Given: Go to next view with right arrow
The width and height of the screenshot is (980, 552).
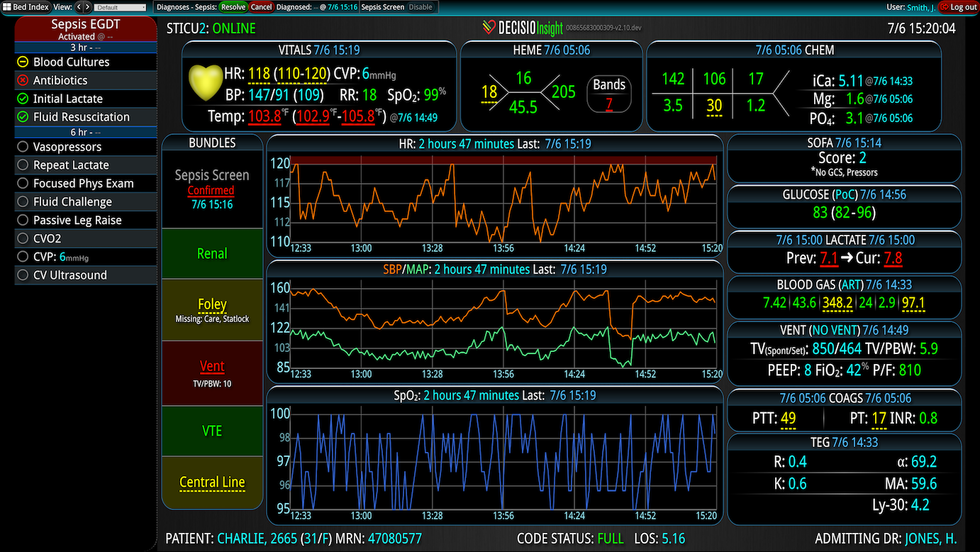Looking at the screenshot, I should (x=88, y=7).
